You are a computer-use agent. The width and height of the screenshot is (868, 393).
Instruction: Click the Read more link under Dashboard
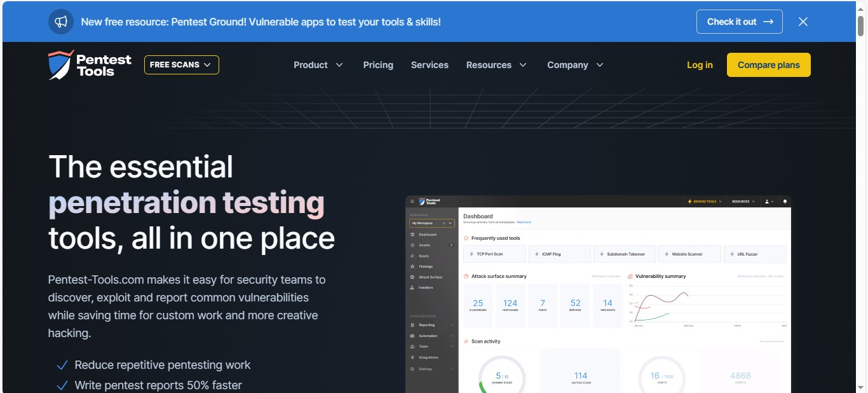point(524,222)
